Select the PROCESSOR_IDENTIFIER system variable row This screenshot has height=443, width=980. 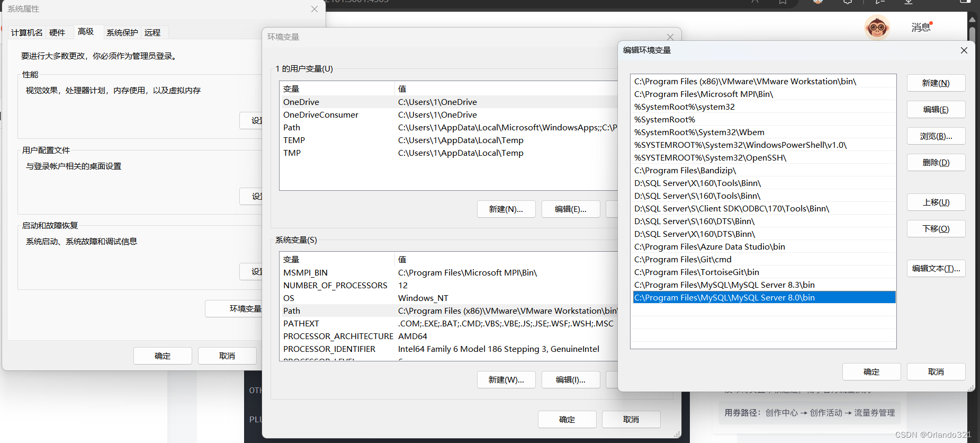449,349
